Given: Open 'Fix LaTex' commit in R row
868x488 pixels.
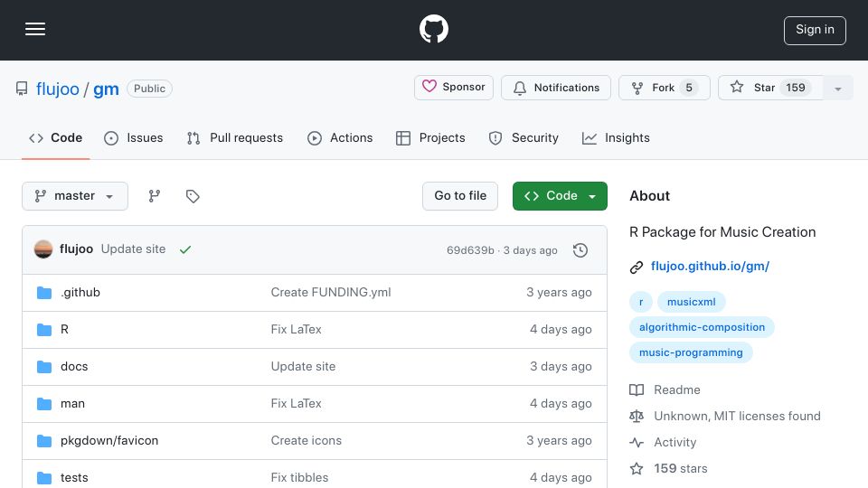Looking at the screenshot, I should (297, 329).
